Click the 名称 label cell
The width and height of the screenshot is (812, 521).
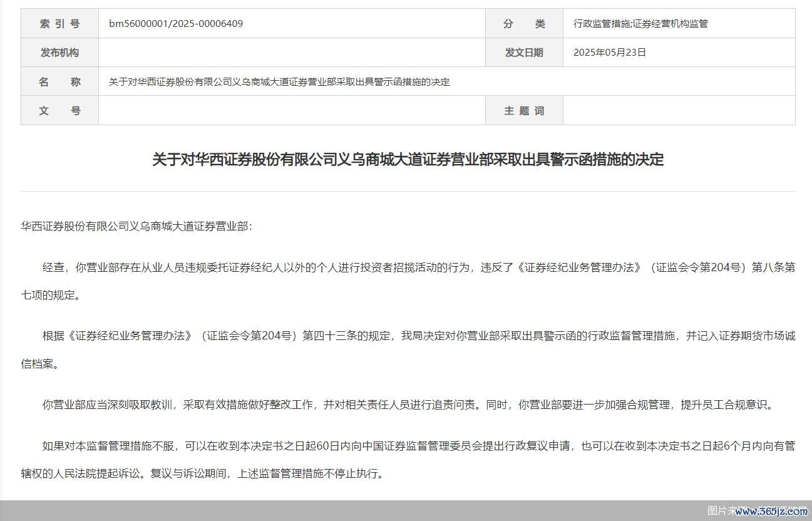59,81
